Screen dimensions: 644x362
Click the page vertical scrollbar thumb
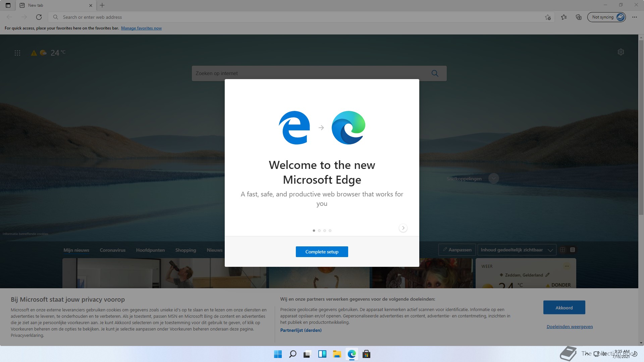(x=641, y=127)
